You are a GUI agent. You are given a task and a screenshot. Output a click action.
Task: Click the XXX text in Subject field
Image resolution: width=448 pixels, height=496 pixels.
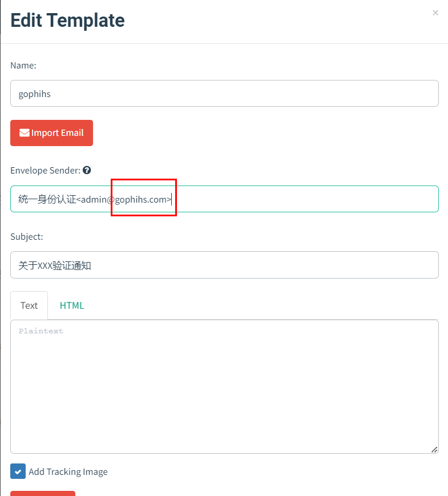(45, 265)
